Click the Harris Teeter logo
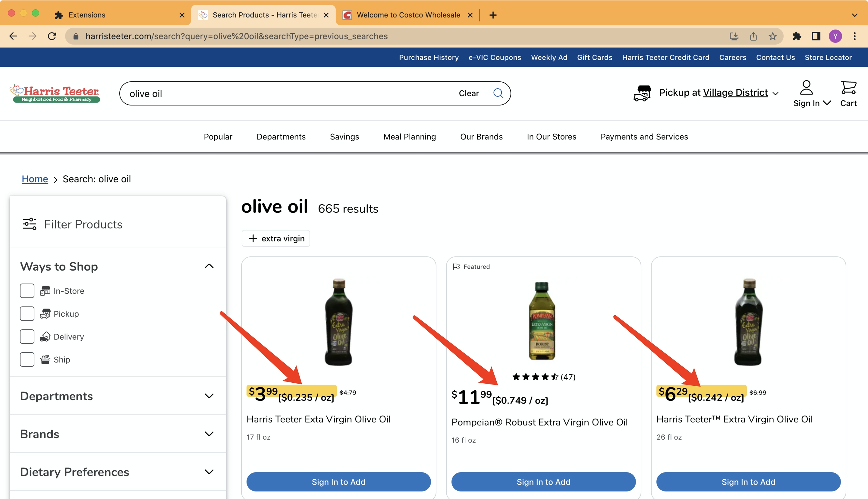Image resolution: width=868 pixels, height=499 pixels. point(55,93)
